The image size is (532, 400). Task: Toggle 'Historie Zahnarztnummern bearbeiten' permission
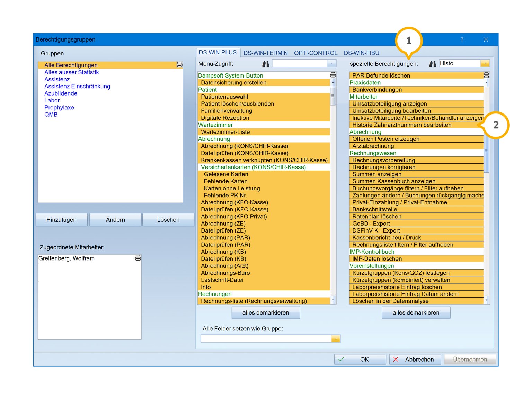coord(416,125)
